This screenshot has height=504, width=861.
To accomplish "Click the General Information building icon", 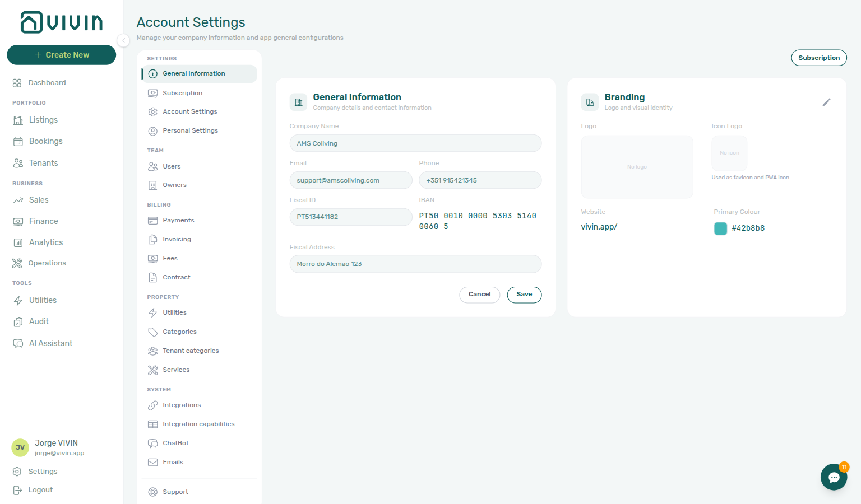I will (x=298, y=102).
